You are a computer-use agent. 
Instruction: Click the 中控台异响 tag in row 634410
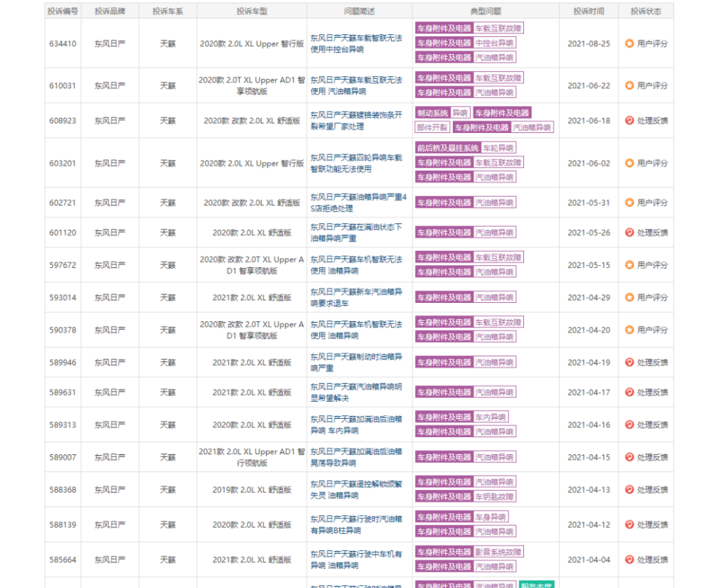[494, 43]
